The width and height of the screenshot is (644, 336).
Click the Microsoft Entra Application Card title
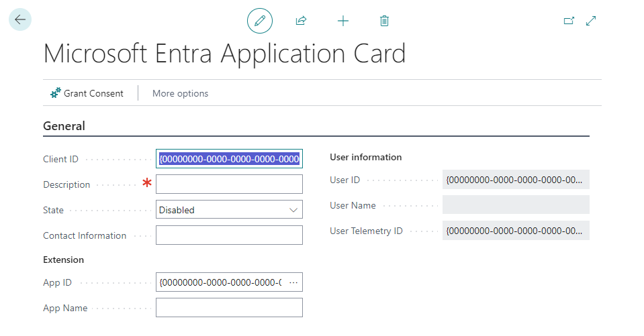224,54
